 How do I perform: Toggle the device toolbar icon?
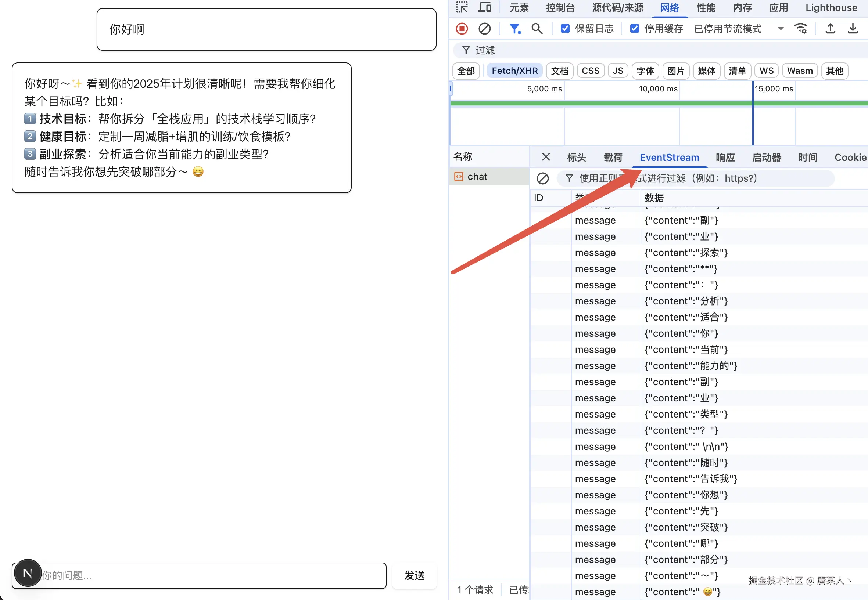485,7
